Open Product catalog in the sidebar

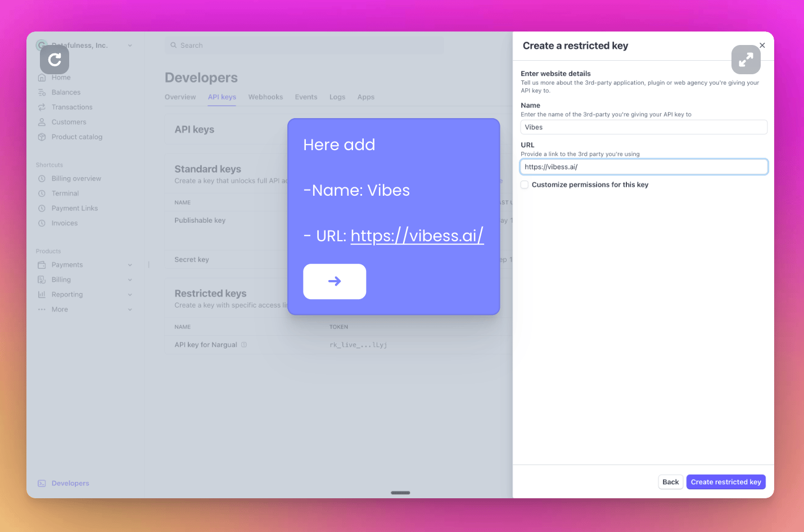click(77, 137)
